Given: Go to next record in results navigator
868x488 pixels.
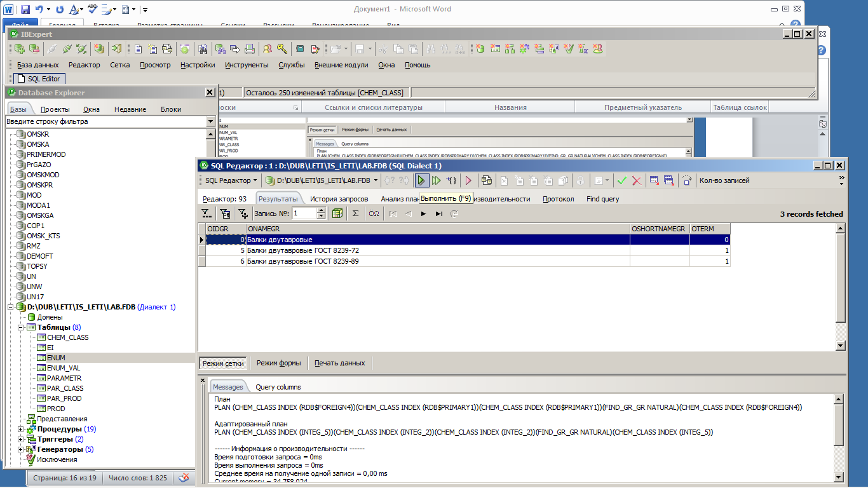Looking at the screenshot, I should point(423,213).
